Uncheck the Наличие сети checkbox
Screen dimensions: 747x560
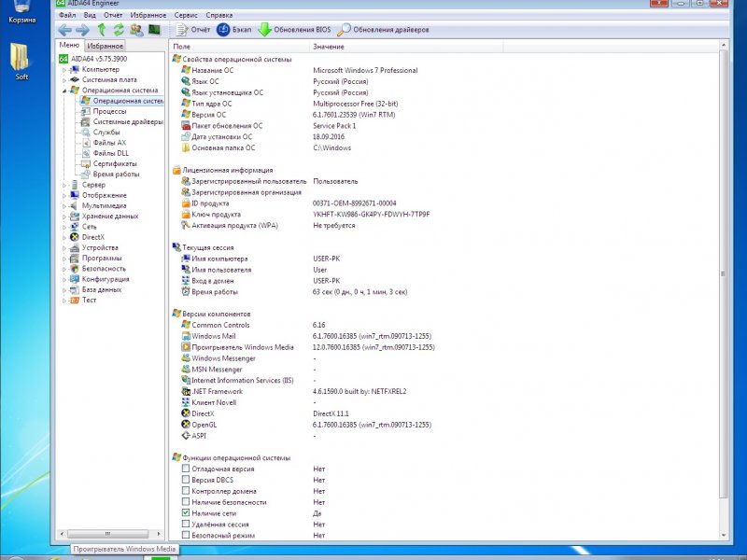[x=186, y=512]
